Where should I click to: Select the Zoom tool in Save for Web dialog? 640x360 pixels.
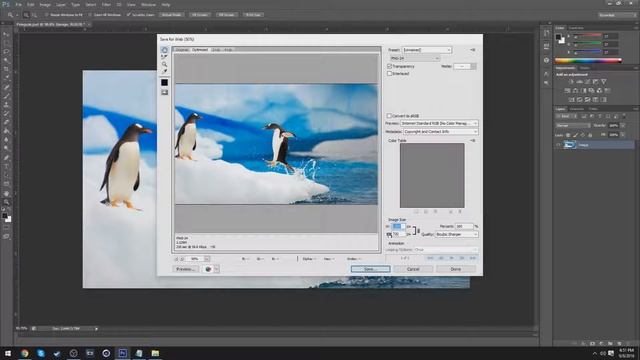pyautogui.click(x=164, y=64)
